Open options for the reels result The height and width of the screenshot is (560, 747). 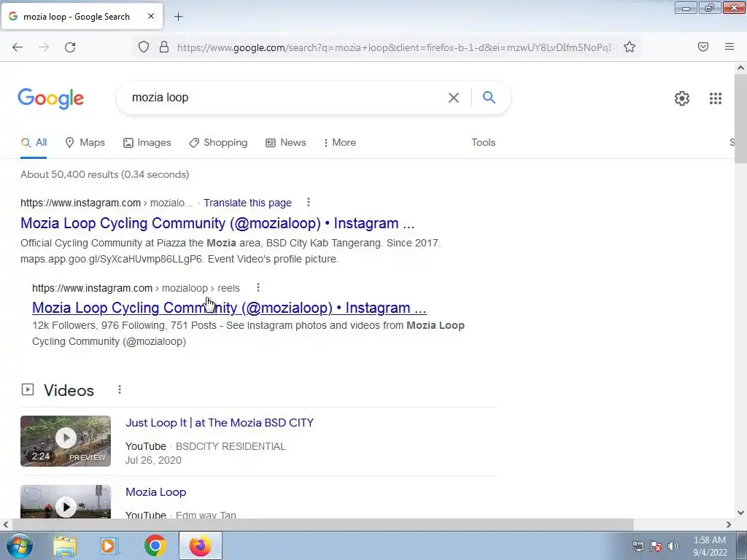[x=258, y=287]
